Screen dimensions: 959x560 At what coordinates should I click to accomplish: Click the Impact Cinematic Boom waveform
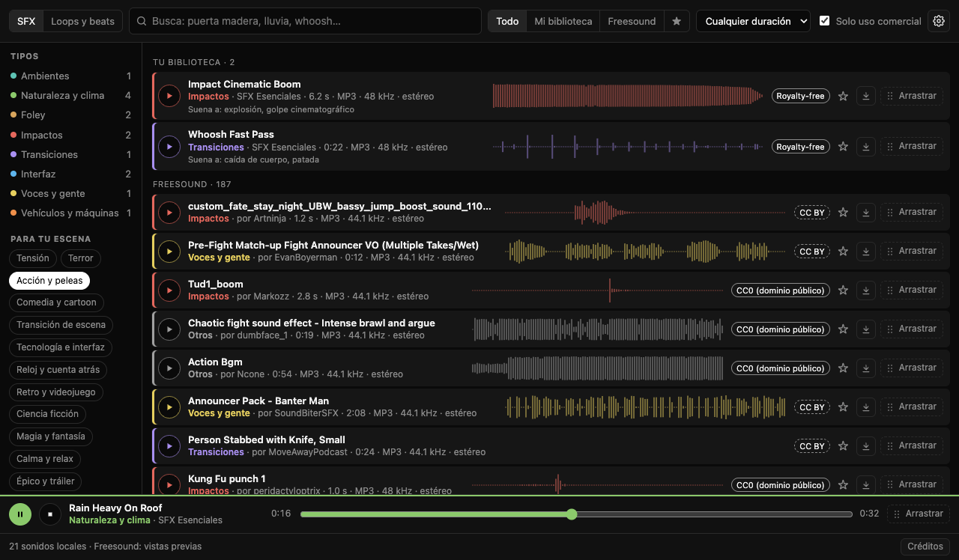point(628,96)
